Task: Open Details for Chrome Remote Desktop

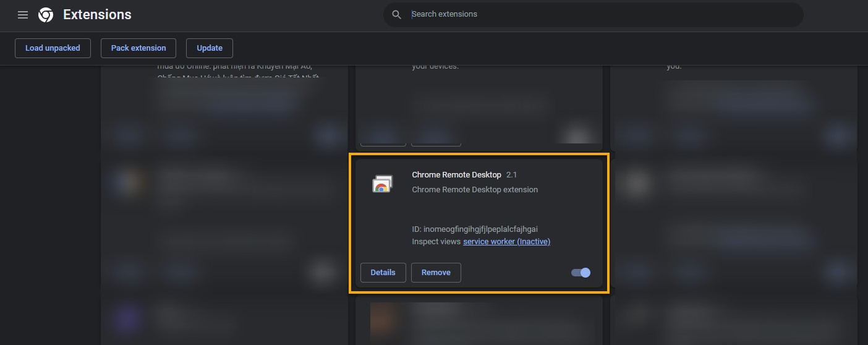Action: tap(383, 273)
